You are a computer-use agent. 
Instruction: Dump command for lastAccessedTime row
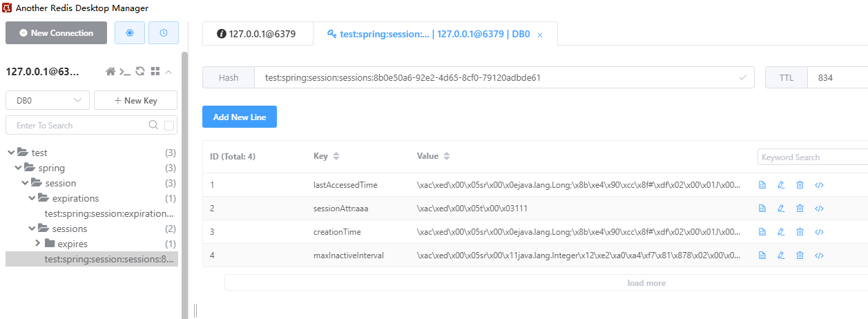point(819,185)
